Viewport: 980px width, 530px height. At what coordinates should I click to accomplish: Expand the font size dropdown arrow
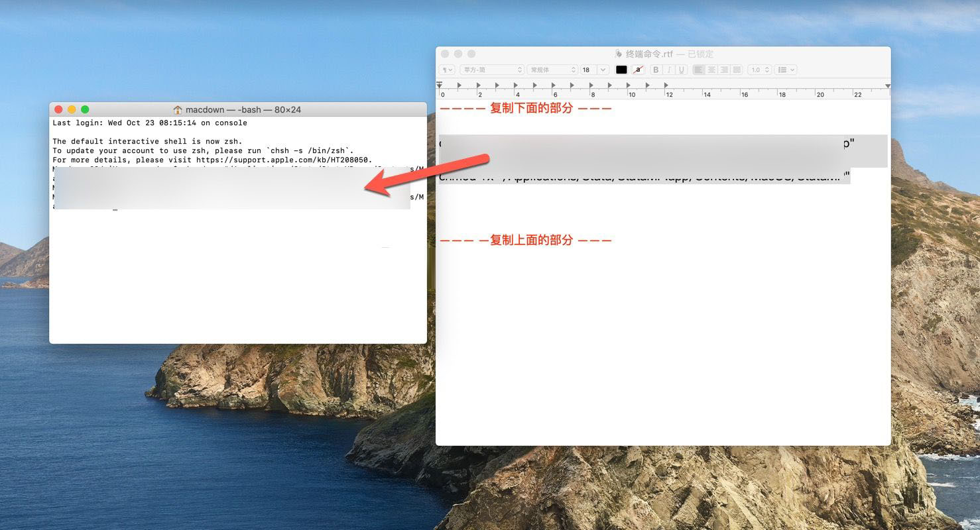(603, 70)
